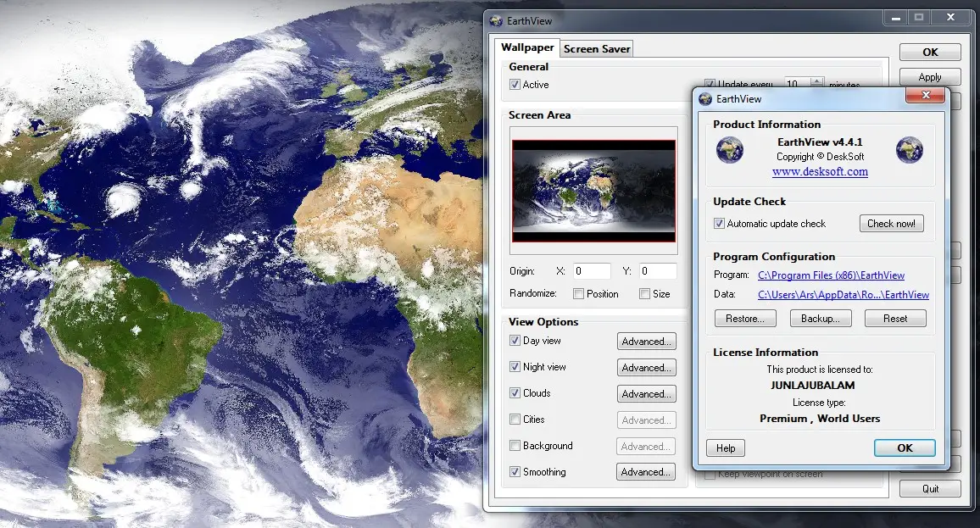Open the AppData EarthView data path link

coord(844,294)
